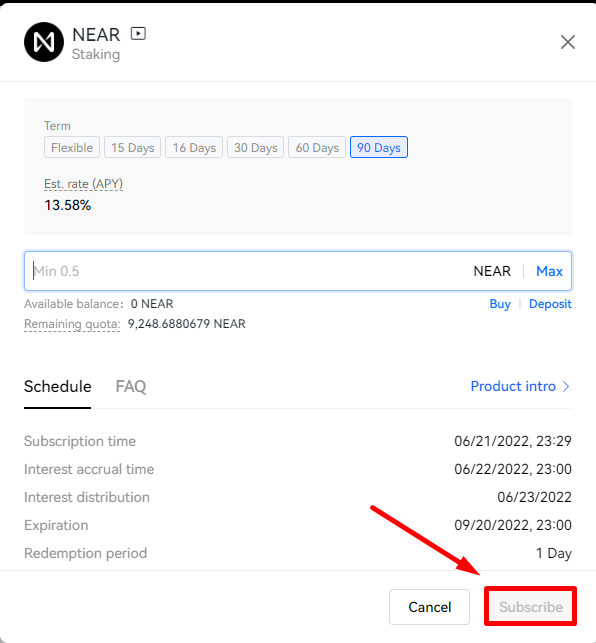Choose the 15 Days term
596x643 pixels.
tap(132, 147)
